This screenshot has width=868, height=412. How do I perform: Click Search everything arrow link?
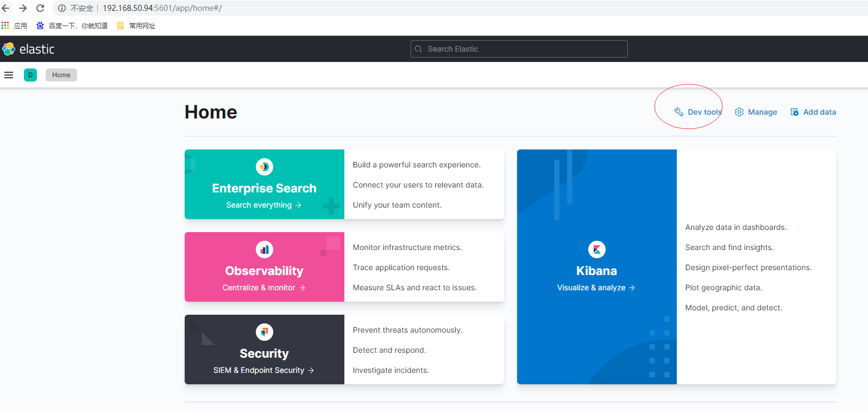coord(264,205)
